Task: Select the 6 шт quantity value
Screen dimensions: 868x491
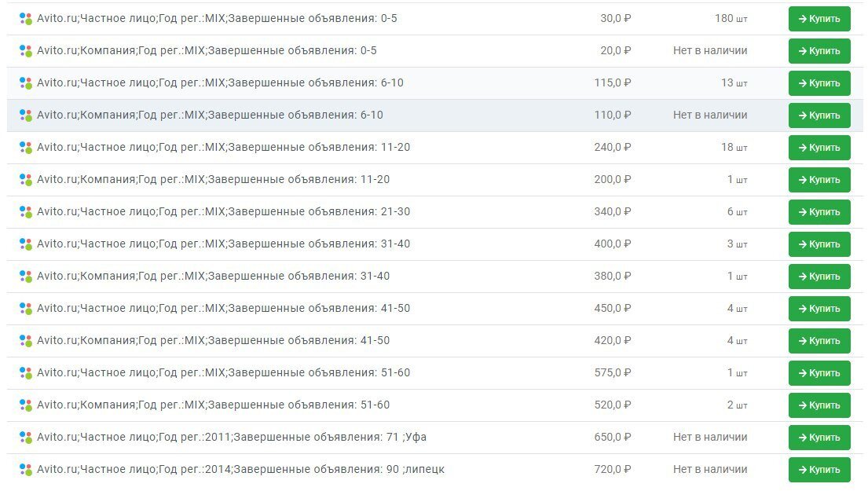Action: 738,211
